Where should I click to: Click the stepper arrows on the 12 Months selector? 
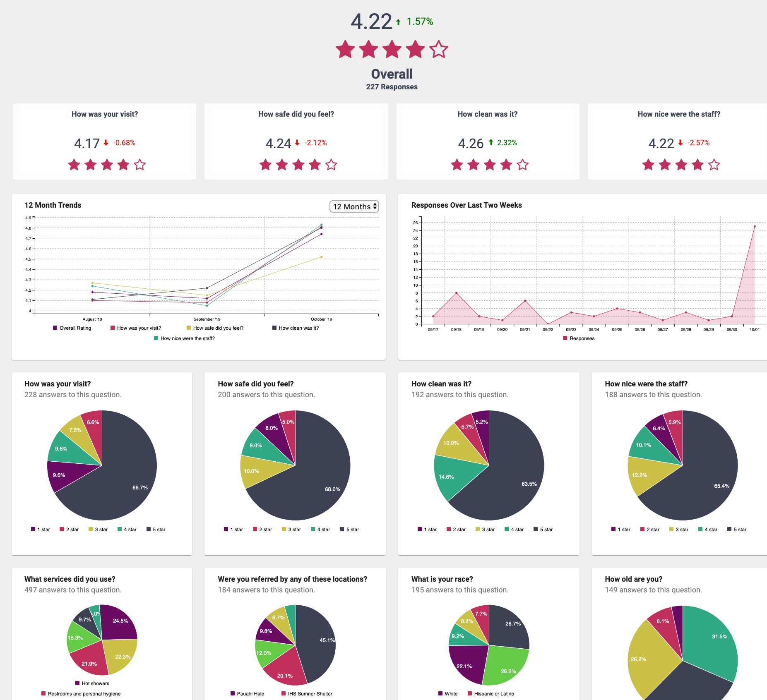[375, 206]
